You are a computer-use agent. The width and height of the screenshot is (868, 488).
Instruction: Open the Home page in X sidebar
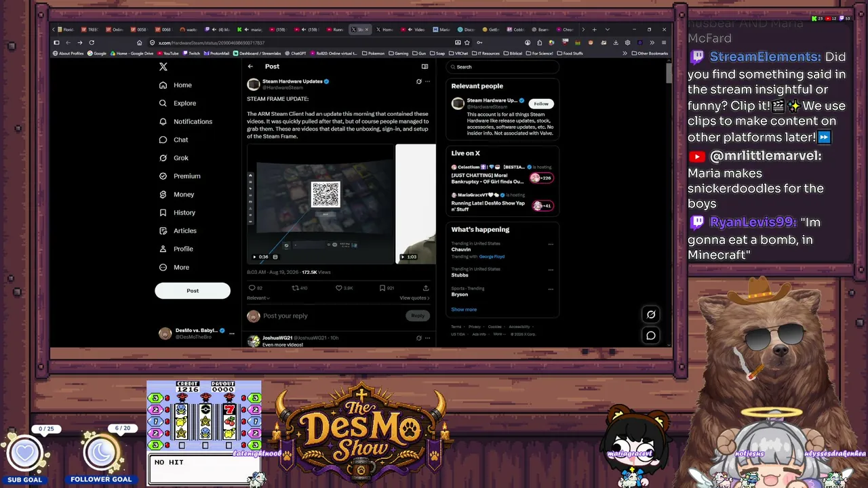click(176, 85)
